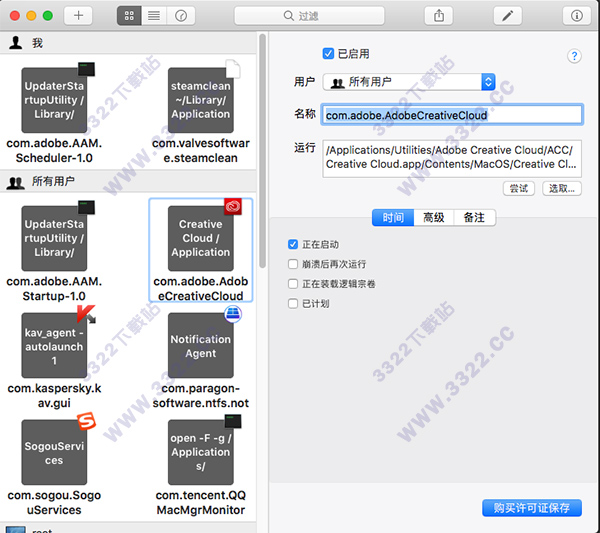Enable 崩溃后再次运行 checkbox
This screenshot has width=600, height=533.
(293, 264)
